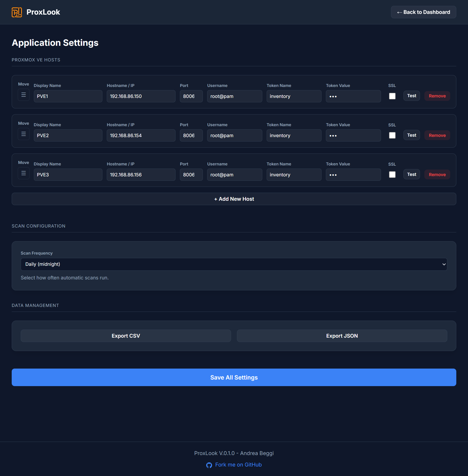Enable SSL checkbox for PVE3 host

point(392,175)
